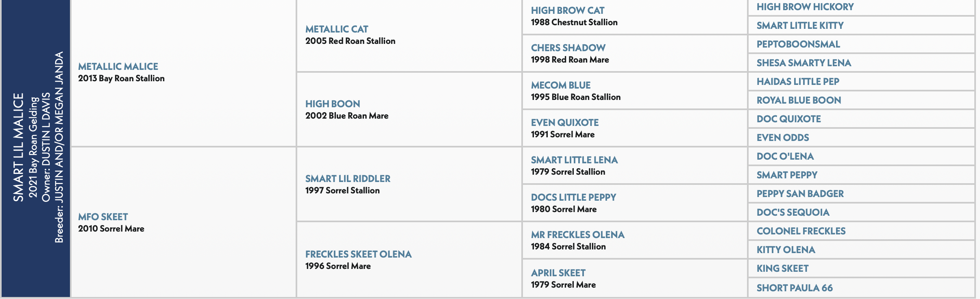This screenshot has height=299, width=980.
Task: Select the APRIL SKEET mare link
Action: pyautogui.click(x=558, y=273)
